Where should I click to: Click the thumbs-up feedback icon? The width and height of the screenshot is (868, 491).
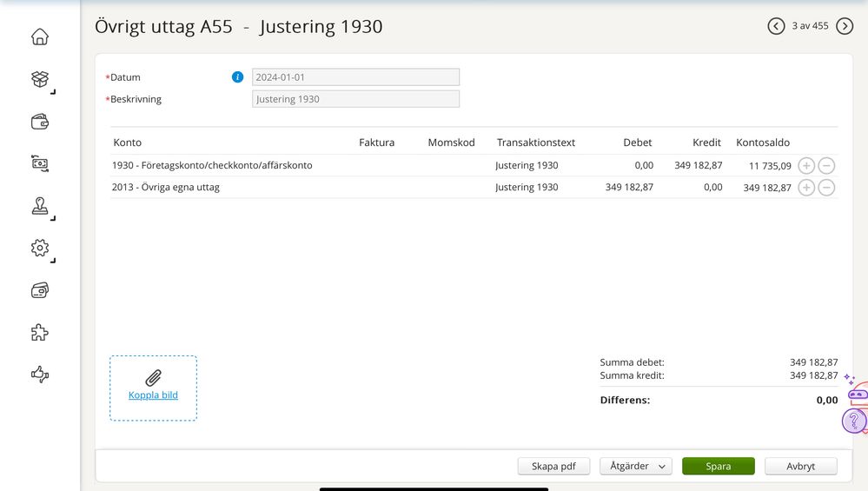coord(39,375)
